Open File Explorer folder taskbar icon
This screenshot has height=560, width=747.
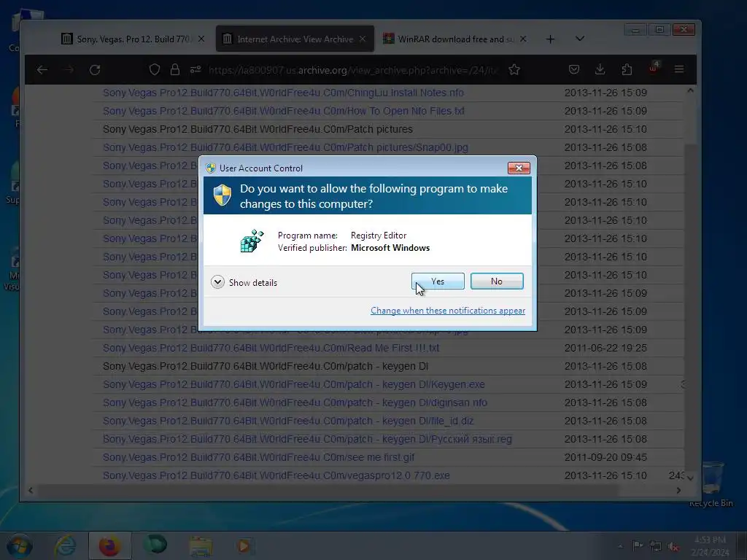201,546
